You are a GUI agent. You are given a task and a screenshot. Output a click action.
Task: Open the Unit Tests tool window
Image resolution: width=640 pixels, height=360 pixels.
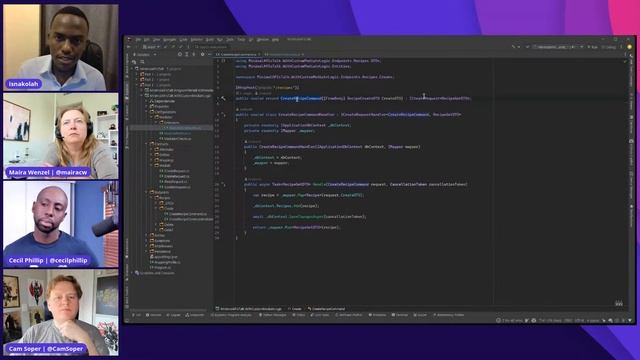320,315
